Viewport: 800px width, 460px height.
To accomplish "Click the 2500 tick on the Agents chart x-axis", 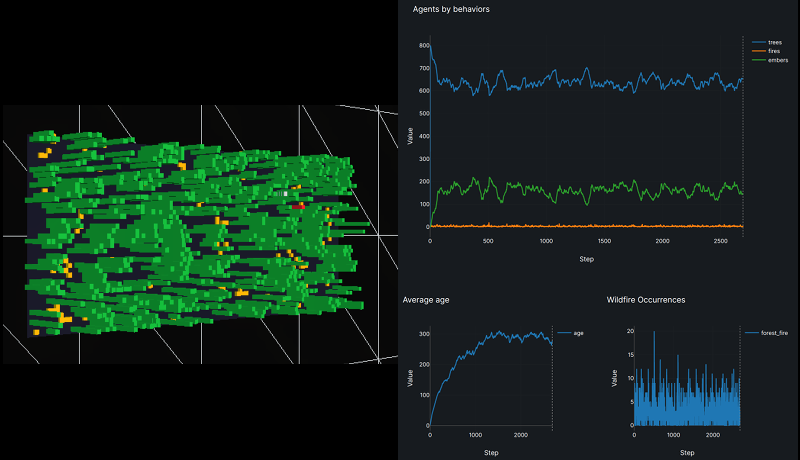I will click(720, 241).
